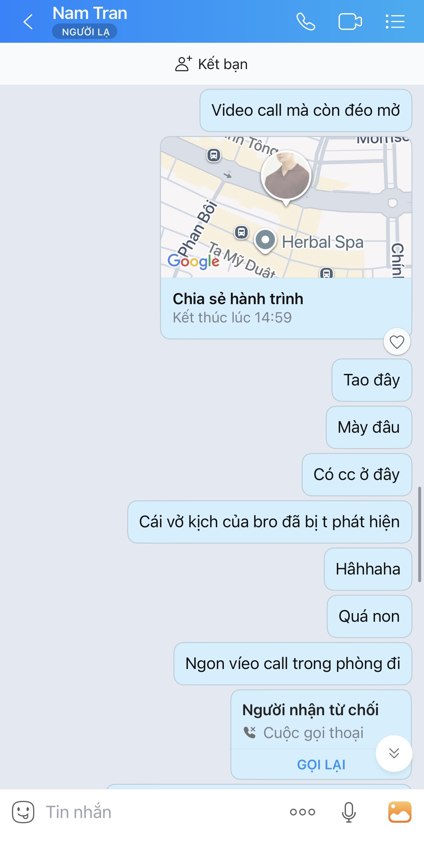Tap the profile photo pin on map
Viewport: 424px width, 868px height.
coord(286,176)
